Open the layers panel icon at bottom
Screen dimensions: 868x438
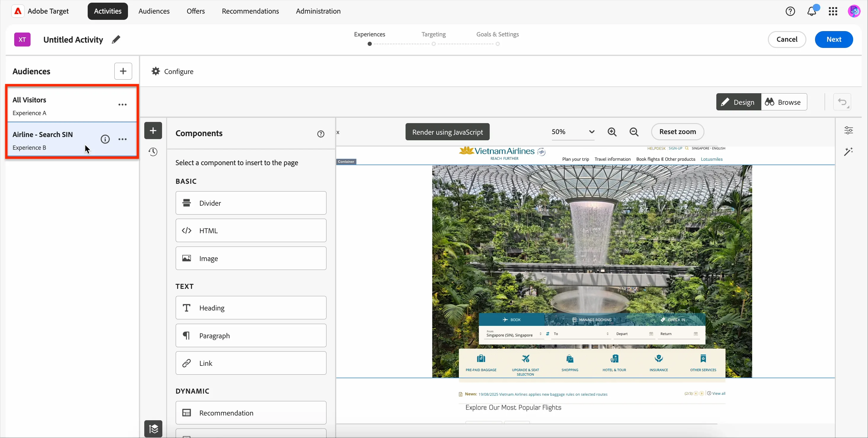tap(153, 429)
